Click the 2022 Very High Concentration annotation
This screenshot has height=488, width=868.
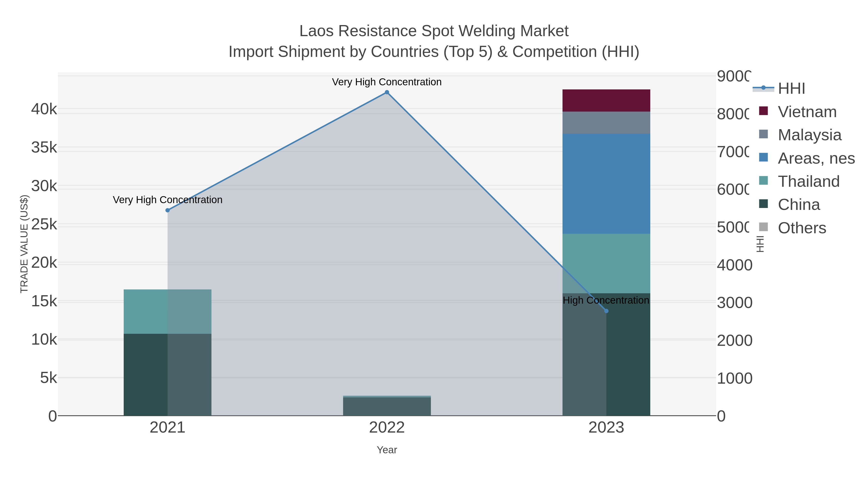tap(387, 82)
